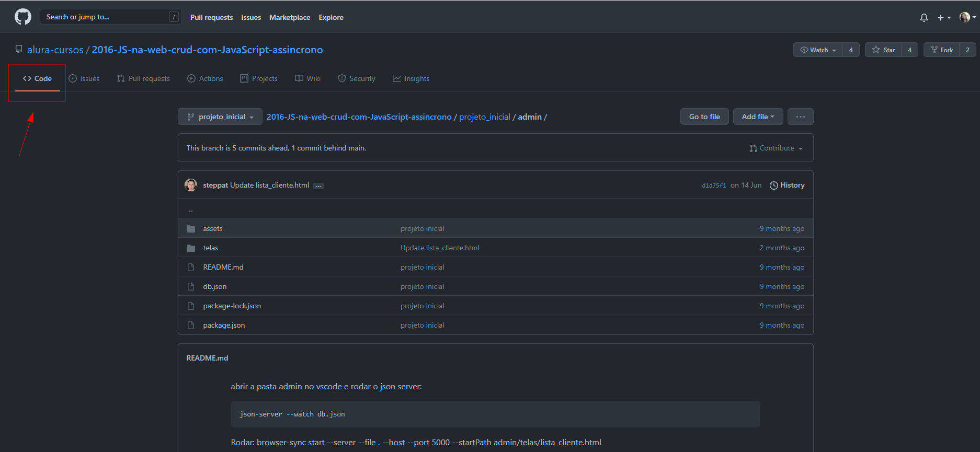Go up to parent directory (..)
This screenshot has width=980, height=452.
click(190, 210)
